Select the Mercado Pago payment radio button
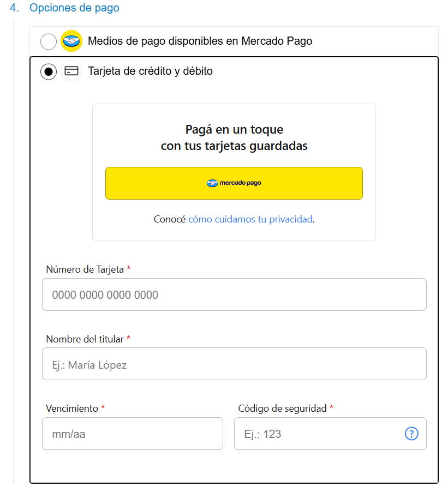 [x=49, y=41]
